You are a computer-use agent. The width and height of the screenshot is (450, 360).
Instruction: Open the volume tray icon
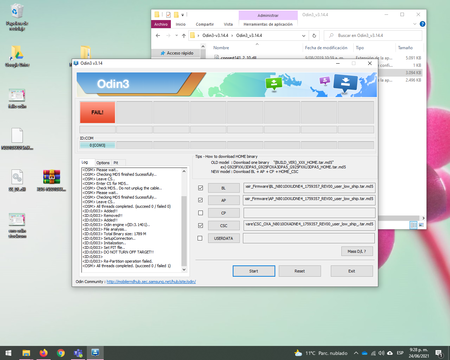381,353
